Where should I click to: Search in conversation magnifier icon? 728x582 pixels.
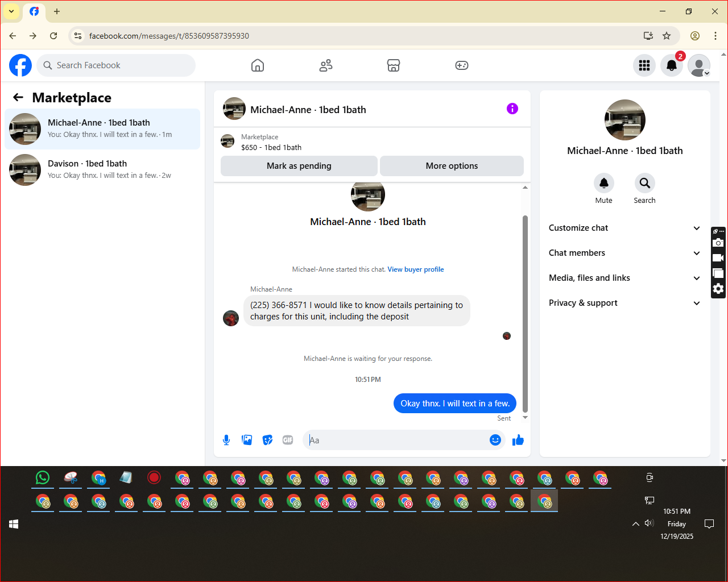pyautogui.click(x=645, y=183)
